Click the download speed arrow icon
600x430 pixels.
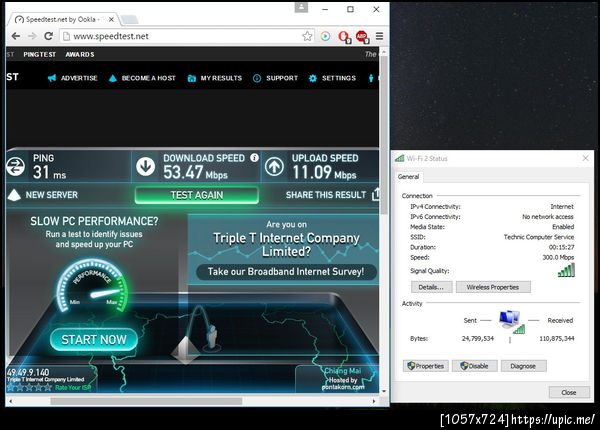[145, 166]
